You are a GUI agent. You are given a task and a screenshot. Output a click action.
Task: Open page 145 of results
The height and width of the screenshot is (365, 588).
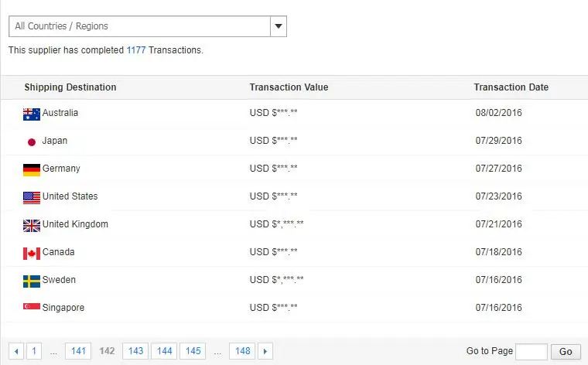pyautogui.click(x=193, y=351)
